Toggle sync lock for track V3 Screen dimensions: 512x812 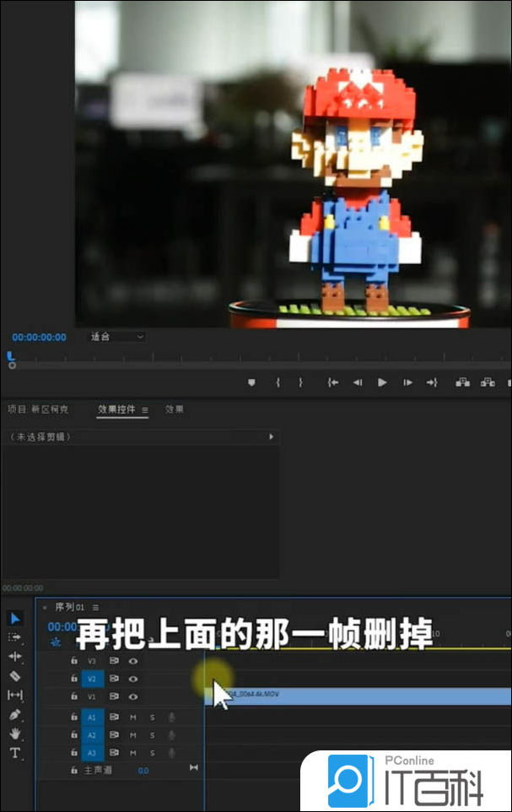coord(114,661)
